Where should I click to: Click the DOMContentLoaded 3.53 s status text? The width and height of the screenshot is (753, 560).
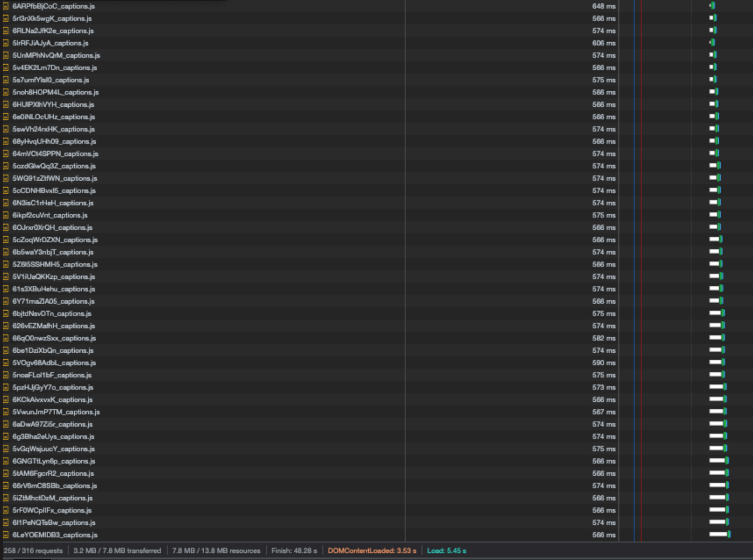click(x=372, y=550)
